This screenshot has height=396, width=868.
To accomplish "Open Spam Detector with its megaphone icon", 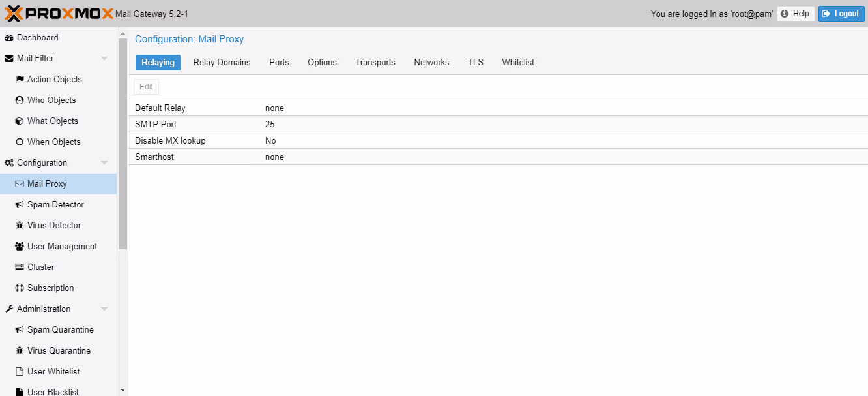I will click(19, 204).
